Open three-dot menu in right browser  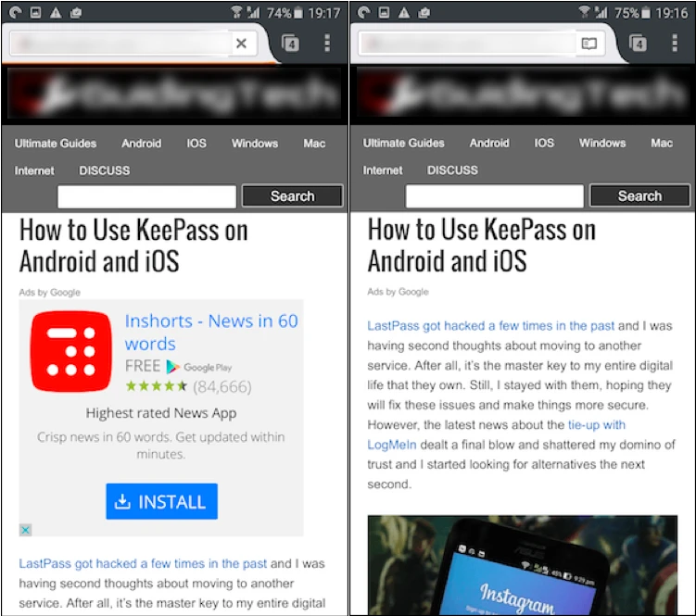(675, 43)
